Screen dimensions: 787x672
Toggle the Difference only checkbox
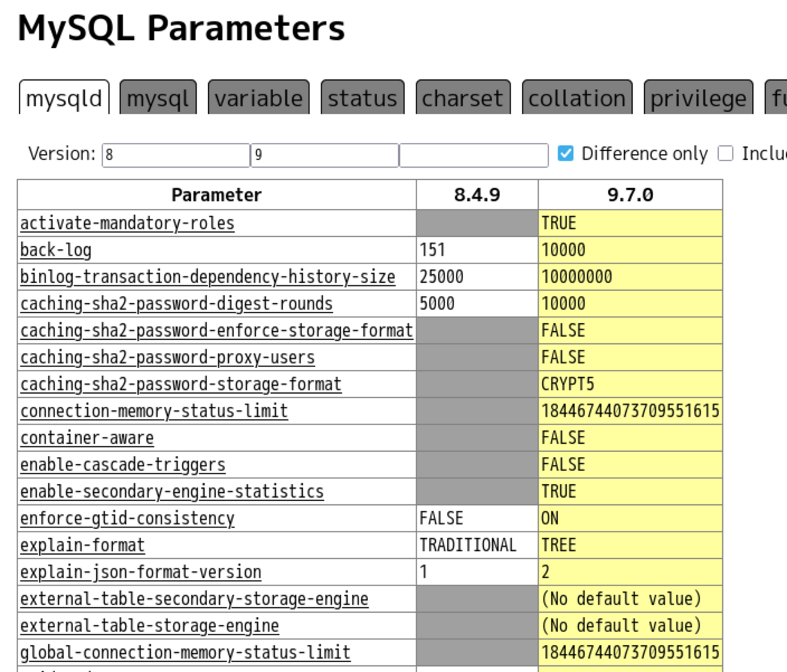[565, 154]
